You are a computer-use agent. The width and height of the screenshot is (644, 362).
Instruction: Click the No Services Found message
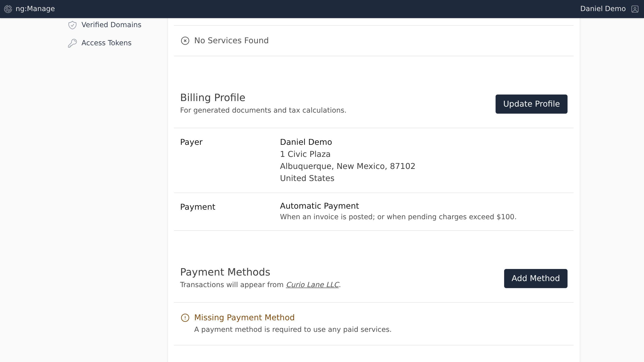point(231,40)
